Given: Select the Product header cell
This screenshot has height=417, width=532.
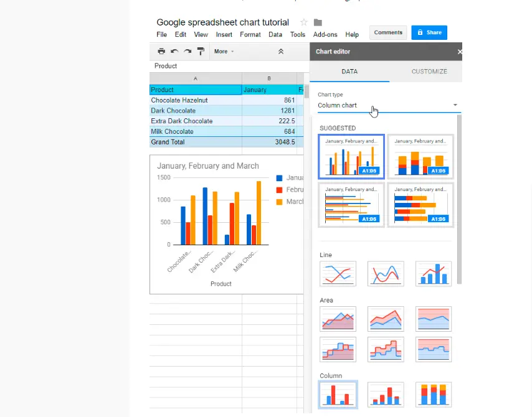Looking at the screenshot, I should (196, 90).
